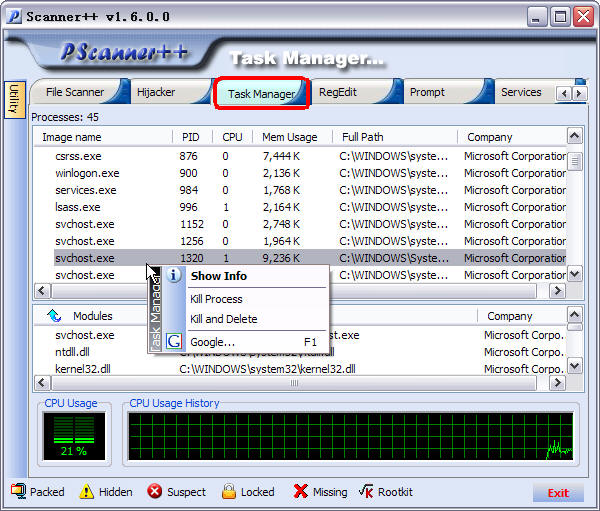Select the csrss.exe process row
This screenshot has height=511, width=600.
click(300, 156)
